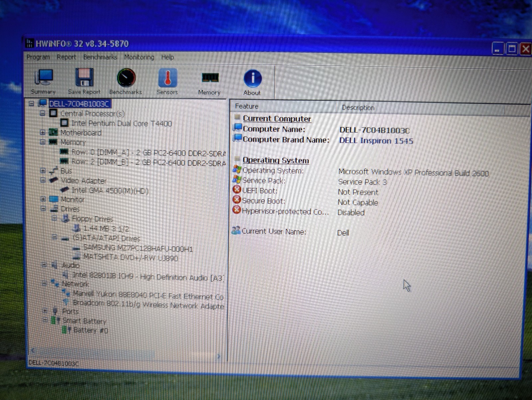Open the Report menu
Image resolution: width=532 pixels, height=400 pixels.
coord(66,57)
